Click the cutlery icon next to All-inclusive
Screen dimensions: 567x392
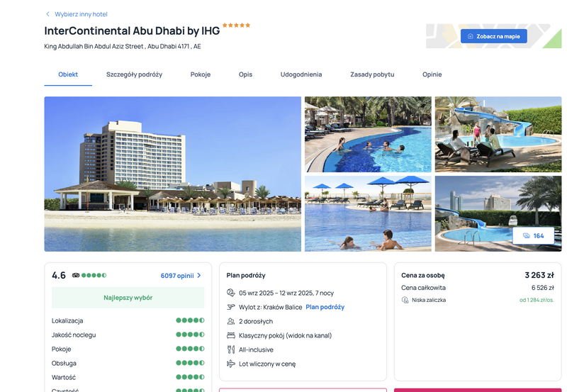tap(231, 349)
